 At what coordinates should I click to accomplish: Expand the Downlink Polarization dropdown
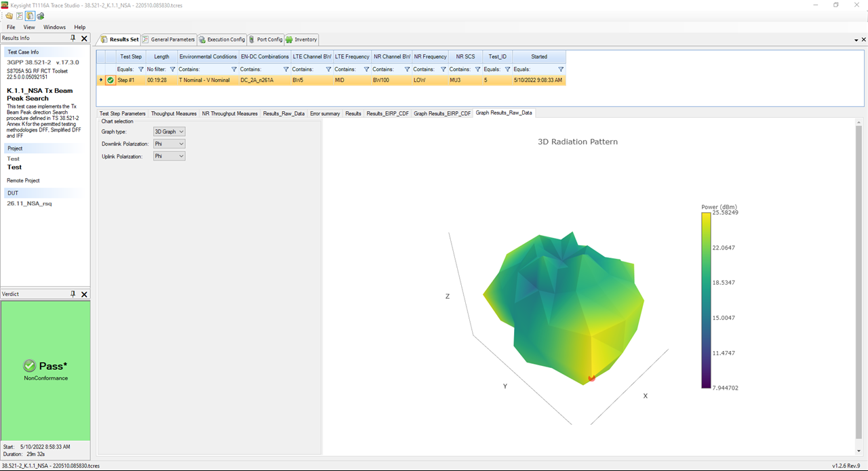coord(169,144)
